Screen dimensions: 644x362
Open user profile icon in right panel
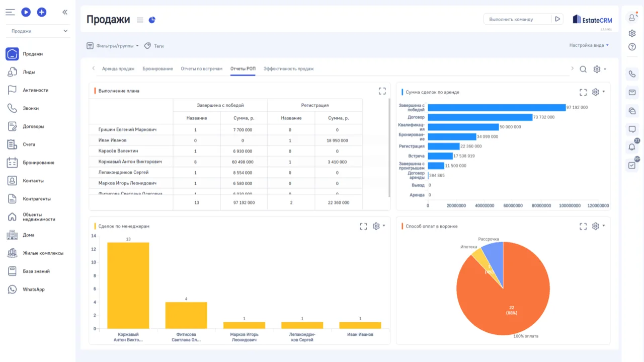click(x=632, y=18)
